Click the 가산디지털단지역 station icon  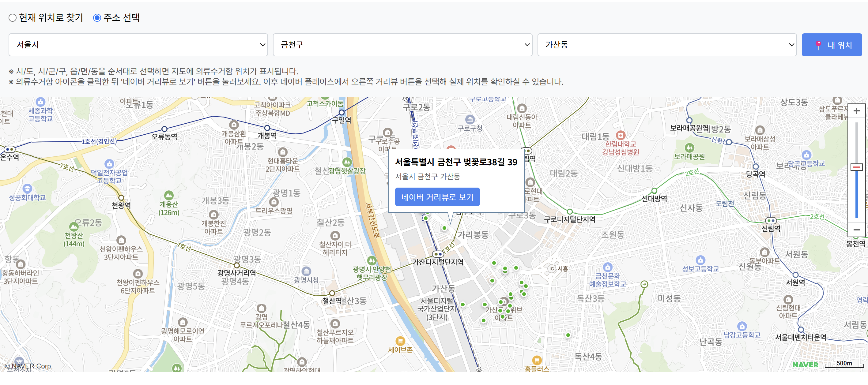(438, 254)
